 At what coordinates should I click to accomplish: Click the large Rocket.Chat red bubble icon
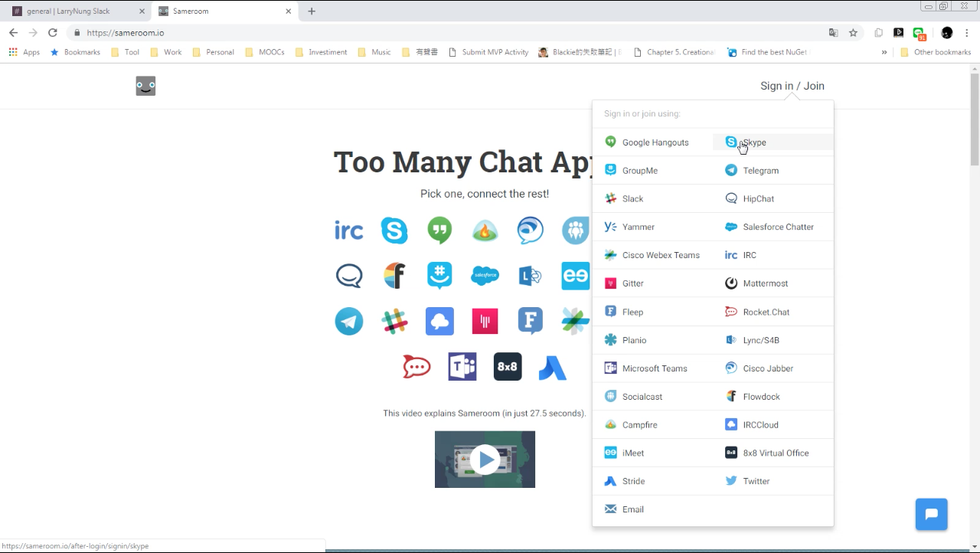click(416, 367)
